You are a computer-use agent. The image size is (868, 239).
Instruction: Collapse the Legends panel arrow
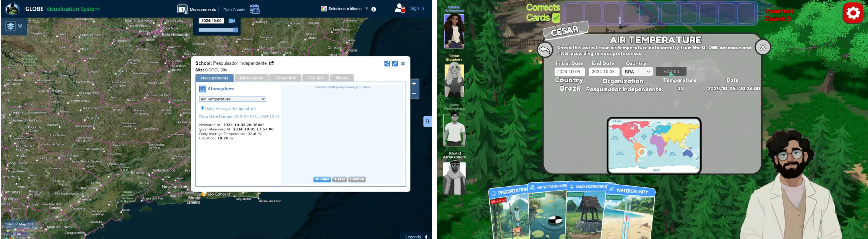[x=426, y=237]
